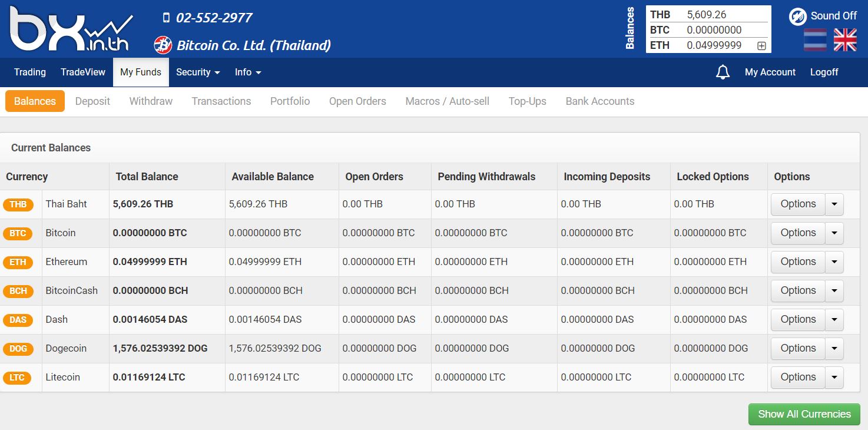Click the Options button for Dogecoin
This screenshot has width=868, height=430.
pos(798,349)
